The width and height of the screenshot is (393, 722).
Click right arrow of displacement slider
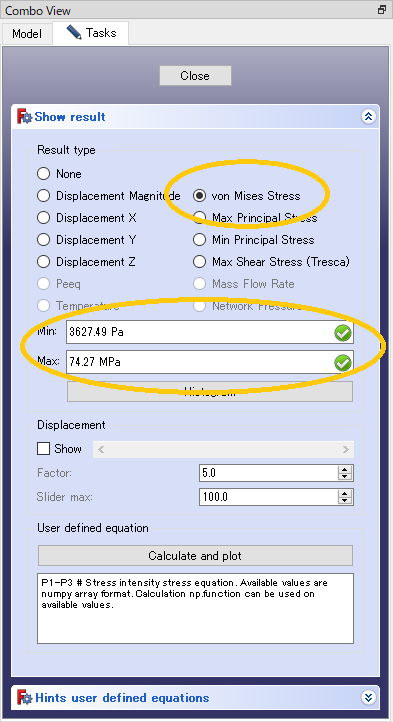click(x=346, y=449)
